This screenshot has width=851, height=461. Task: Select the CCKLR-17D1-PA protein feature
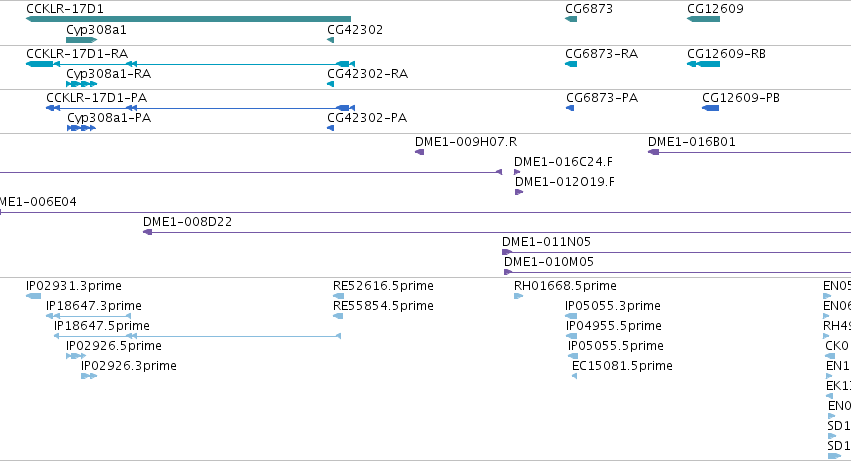[x=200, y=108]
